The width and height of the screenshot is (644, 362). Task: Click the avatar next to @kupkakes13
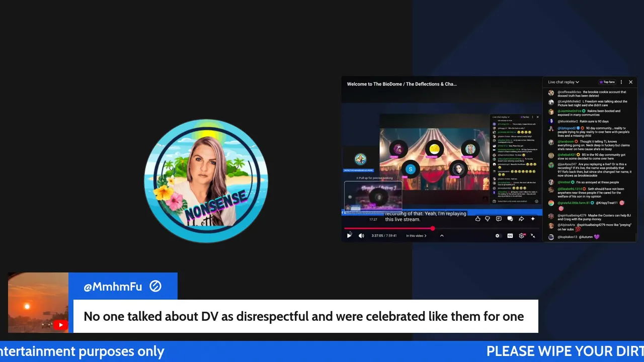click(x=551, y=237)
